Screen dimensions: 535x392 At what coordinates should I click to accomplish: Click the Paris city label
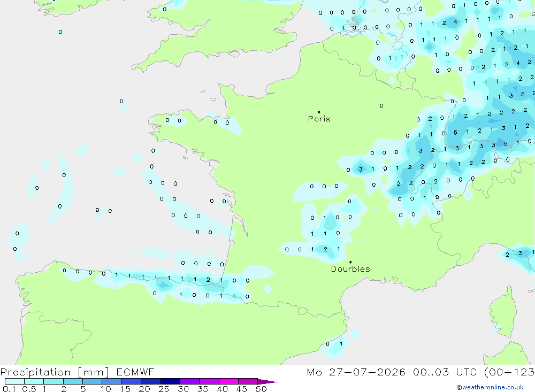click(319, 119)
